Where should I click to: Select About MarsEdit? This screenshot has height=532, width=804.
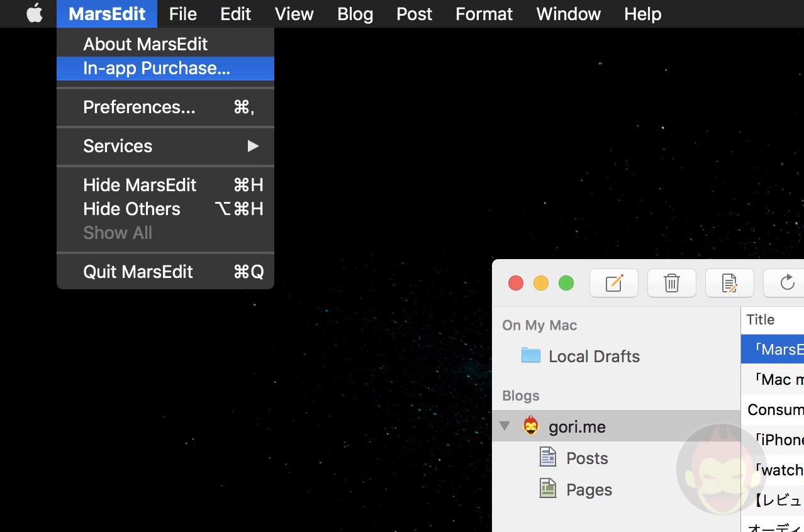click(145, 44)
